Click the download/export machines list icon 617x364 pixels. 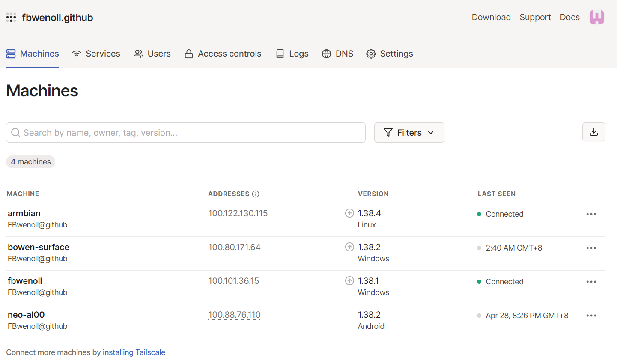(593, 132)
